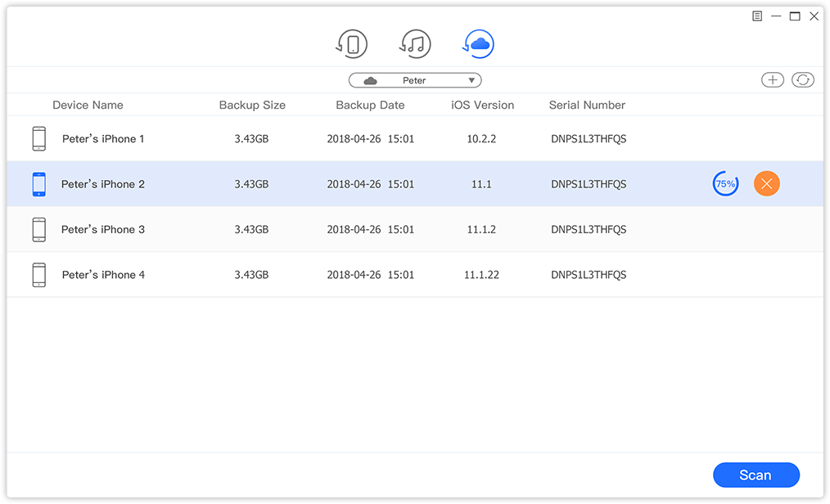Select the blue phone icon for Peter's iPhone 2

coord(39,184)
